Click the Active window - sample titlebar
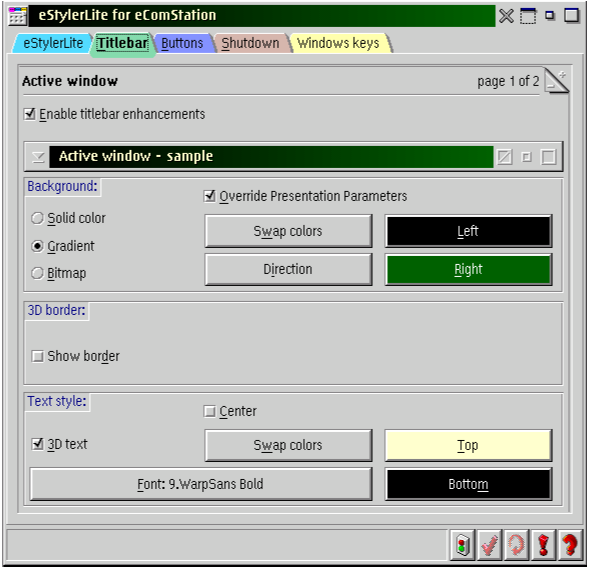The height and width of the screenshot is (568, 589). [271, 157]
